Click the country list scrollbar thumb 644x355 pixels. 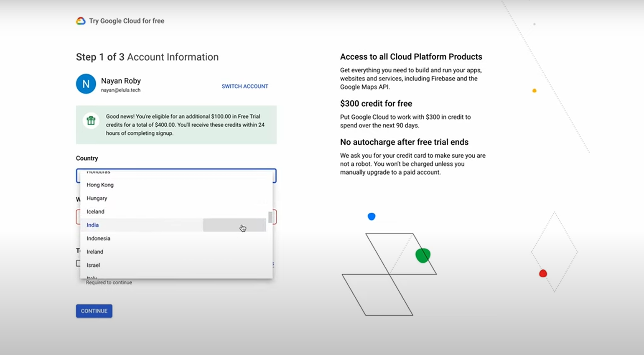pos(270,217)
